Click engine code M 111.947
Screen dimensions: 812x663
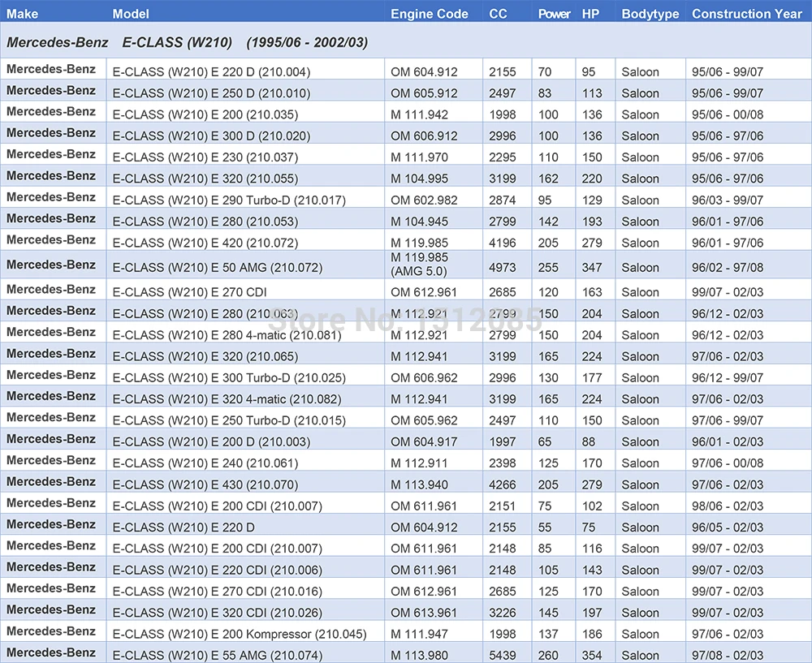(420, 634)
